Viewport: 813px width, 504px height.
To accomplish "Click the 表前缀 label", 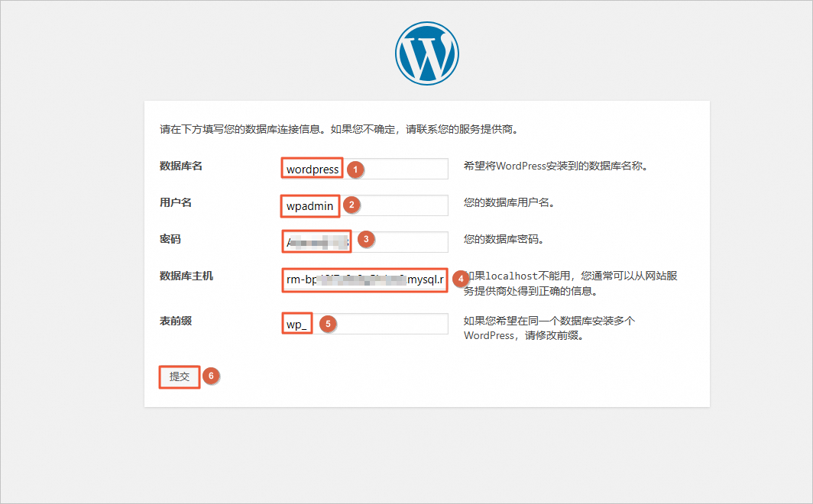I will tap(176, 321).
